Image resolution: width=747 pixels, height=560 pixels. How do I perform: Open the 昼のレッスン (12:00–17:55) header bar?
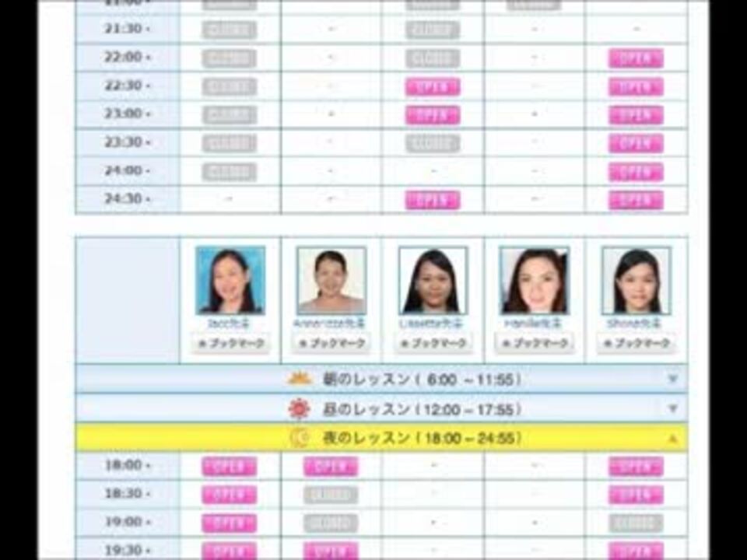click(381, 408)
